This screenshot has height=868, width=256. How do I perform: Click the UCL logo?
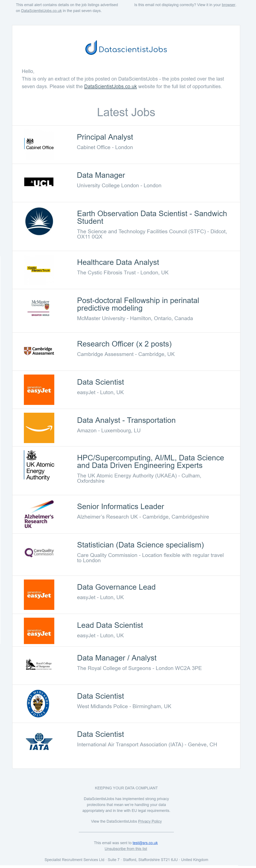(39, 182)
